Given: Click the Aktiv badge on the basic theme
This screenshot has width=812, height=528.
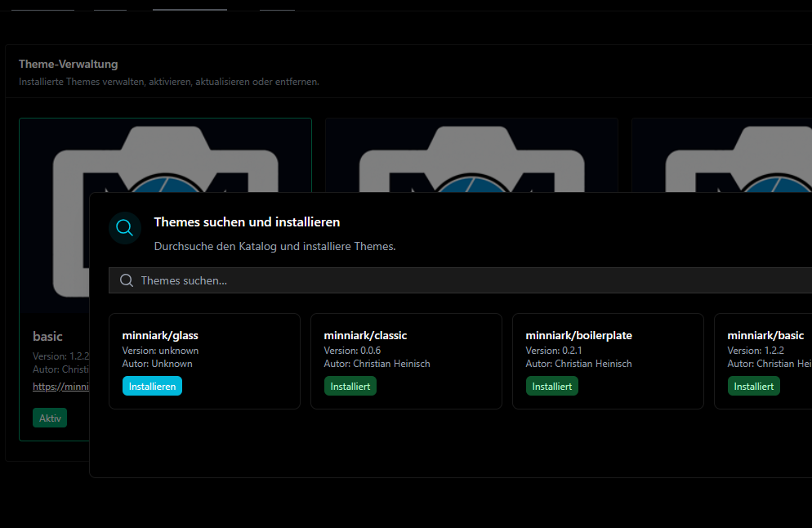Looking at the screenshot, I should click(50, 418).
